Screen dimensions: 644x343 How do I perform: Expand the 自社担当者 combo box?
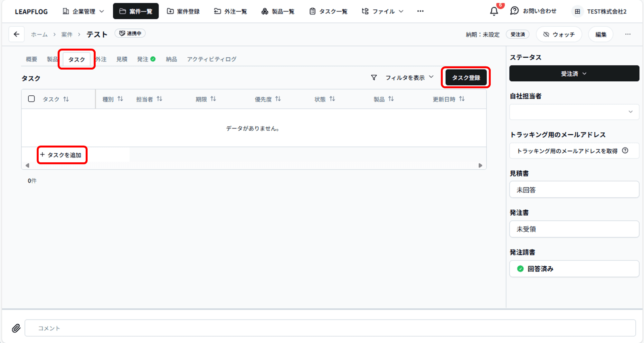(574, 112)
